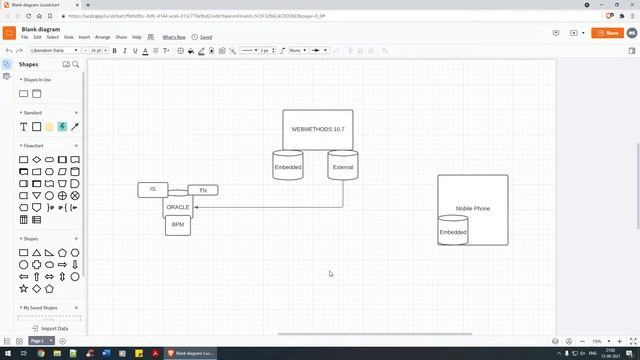Collapse the My Saved Shapes section
This screenshot has width=640, height=360.
click(x=38, y=308)
